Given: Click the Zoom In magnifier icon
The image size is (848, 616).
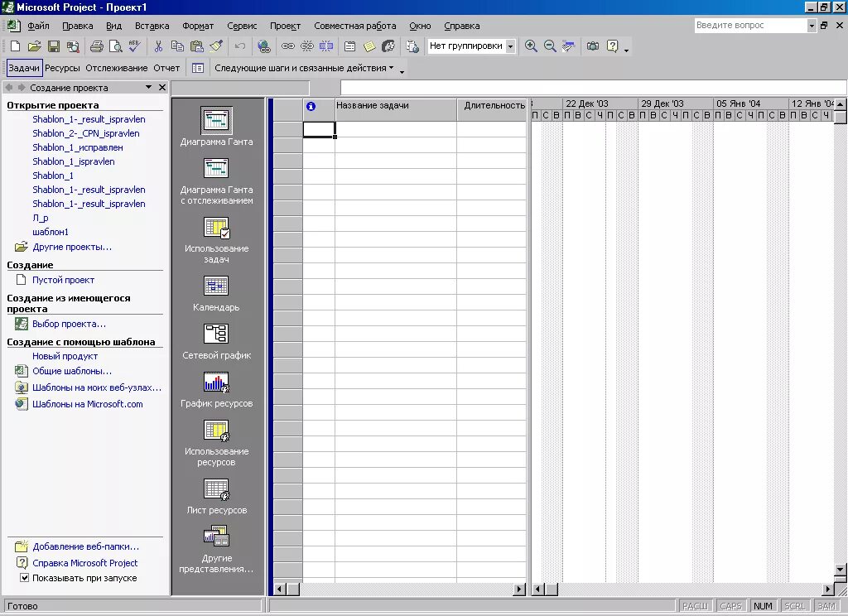Looking at the screenshot, I should click(x=531, y=46).
